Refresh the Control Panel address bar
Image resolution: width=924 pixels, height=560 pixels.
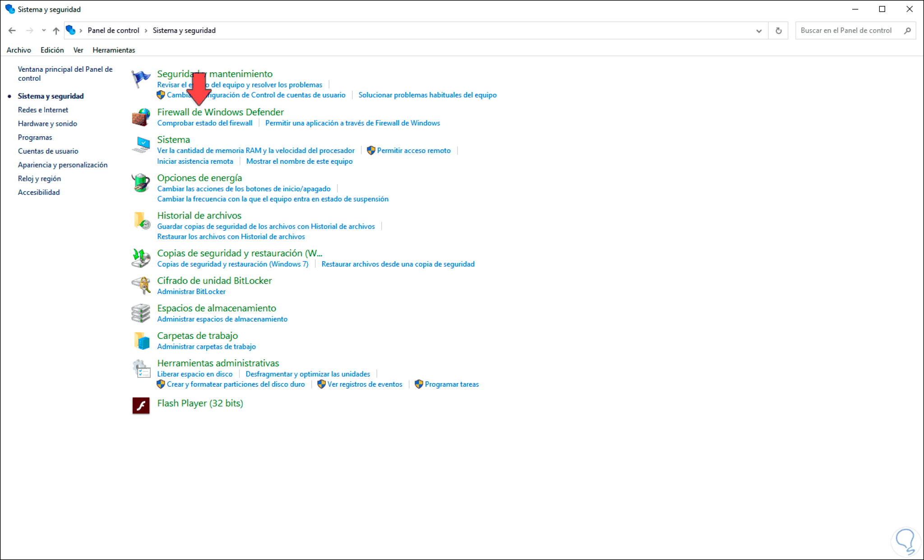pyautogui.click(x=778, y=31)
